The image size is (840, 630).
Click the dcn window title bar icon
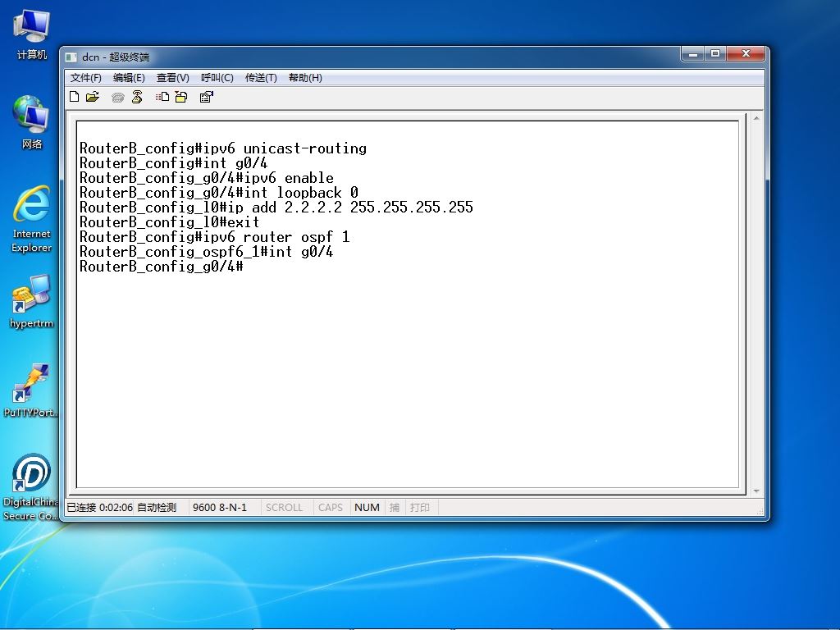(71, 57)
